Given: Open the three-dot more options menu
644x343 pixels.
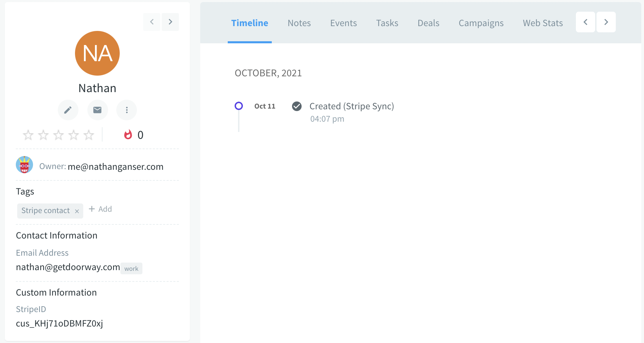Looking at the screenshot, I should tap(127, 110).
